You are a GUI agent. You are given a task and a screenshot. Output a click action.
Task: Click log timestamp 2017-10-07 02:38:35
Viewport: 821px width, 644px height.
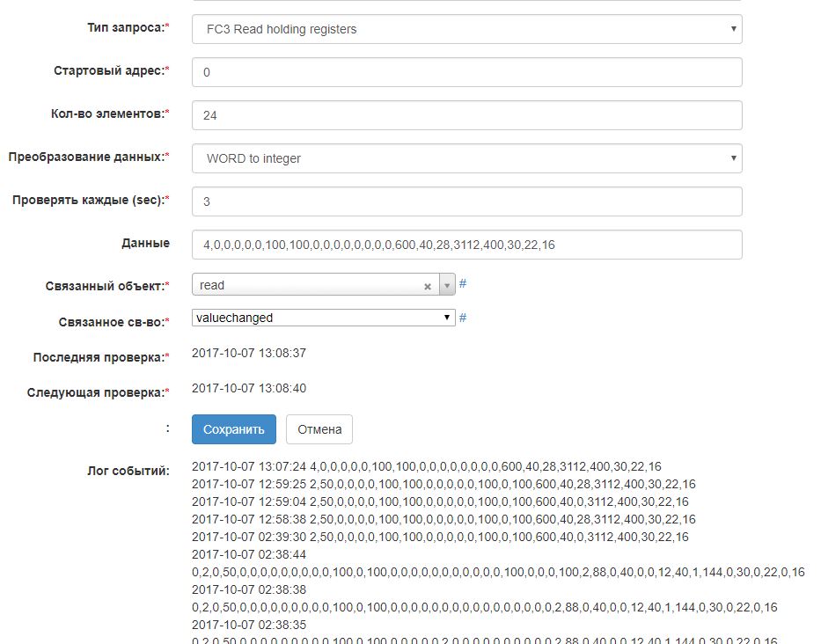pyautogui.click(x=249, y=625)
